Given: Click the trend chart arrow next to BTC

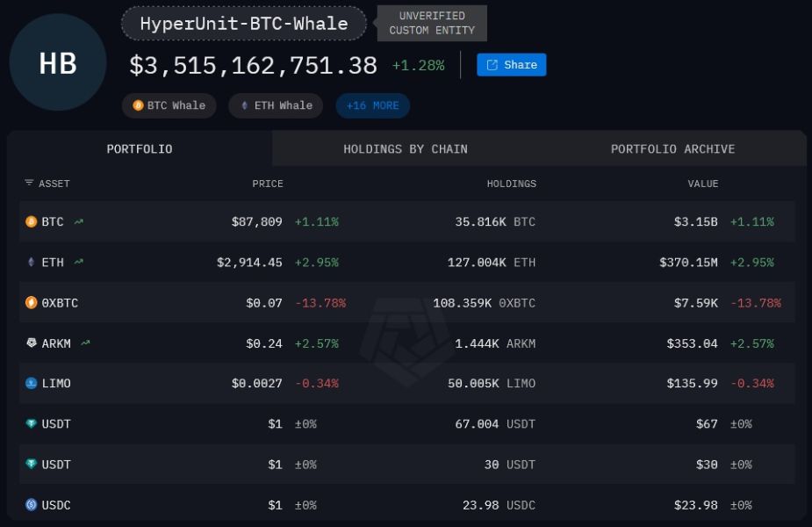Looking at the screenshot, I should [x=77, y=221].
